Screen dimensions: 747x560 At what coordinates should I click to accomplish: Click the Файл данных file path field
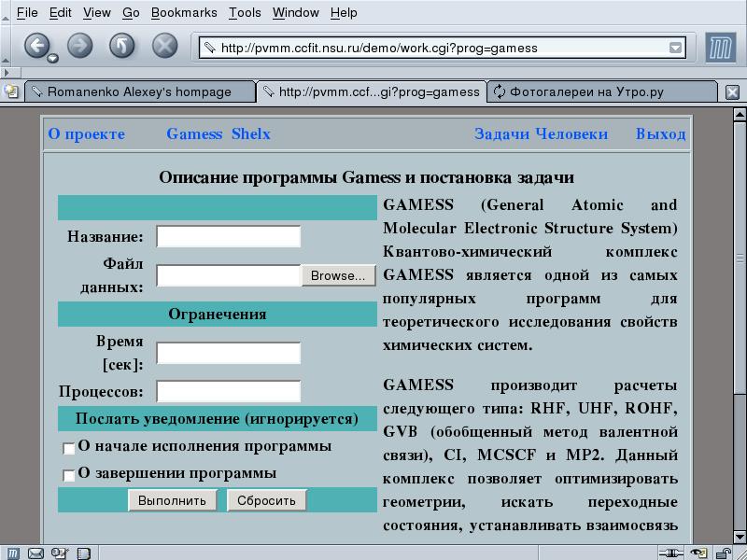pos(229,275)
